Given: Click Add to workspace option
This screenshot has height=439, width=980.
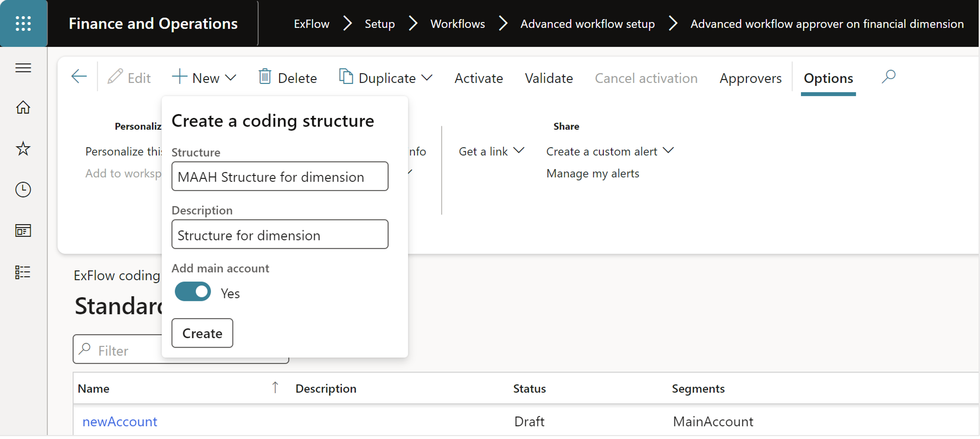Looking at the screenshot, I should point(123,173).
